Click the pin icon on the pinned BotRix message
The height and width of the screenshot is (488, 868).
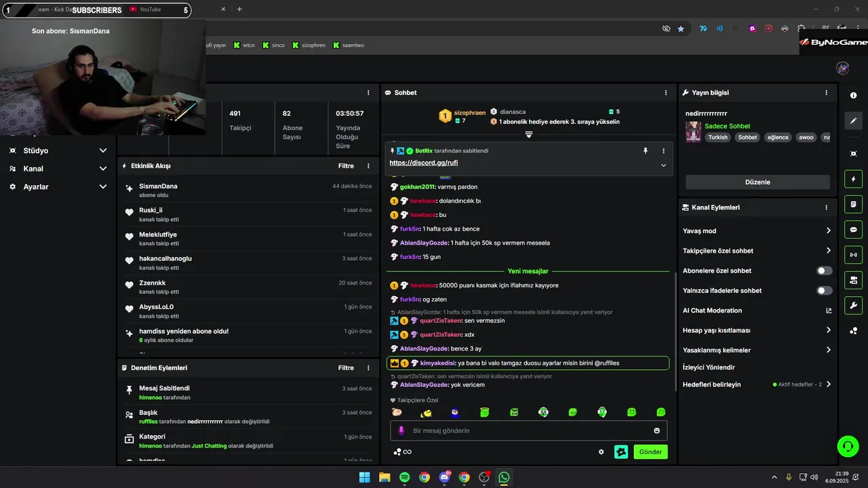(x=646, y=150)
